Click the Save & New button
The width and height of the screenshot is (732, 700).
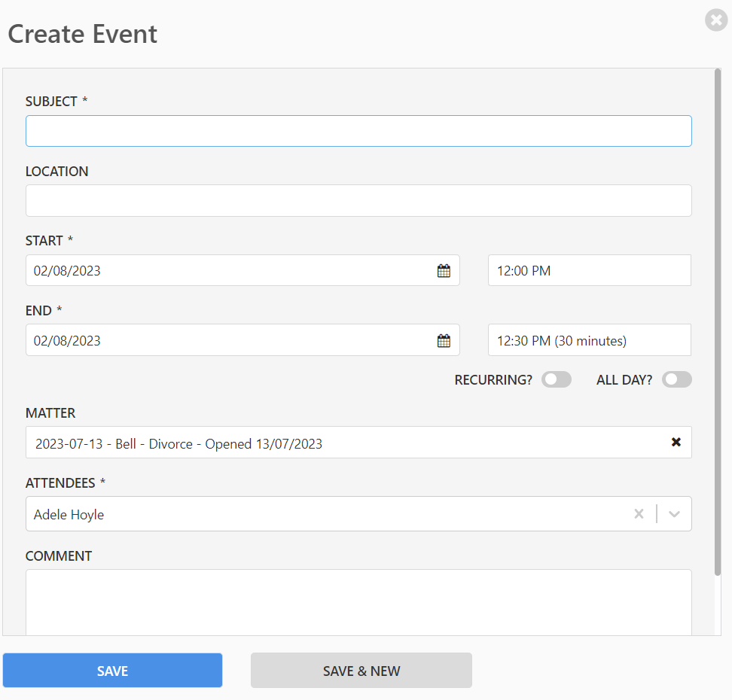(x=361, y=670)
